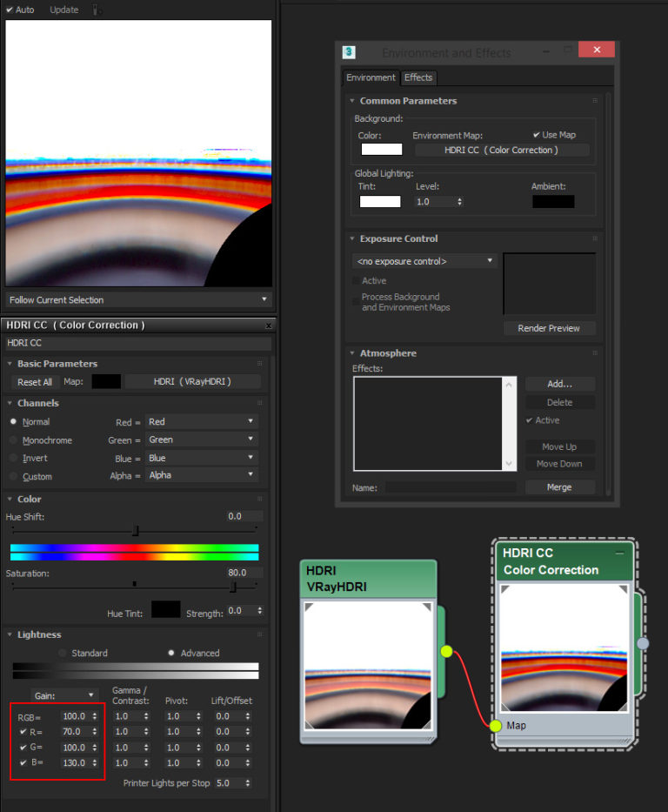Collapse the HDRI CC node with minus icon
The image size is (668, 812).
[x=620, y=553]
